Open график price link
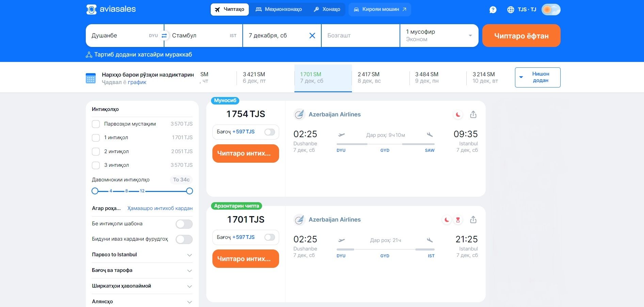 coord(137,82)
